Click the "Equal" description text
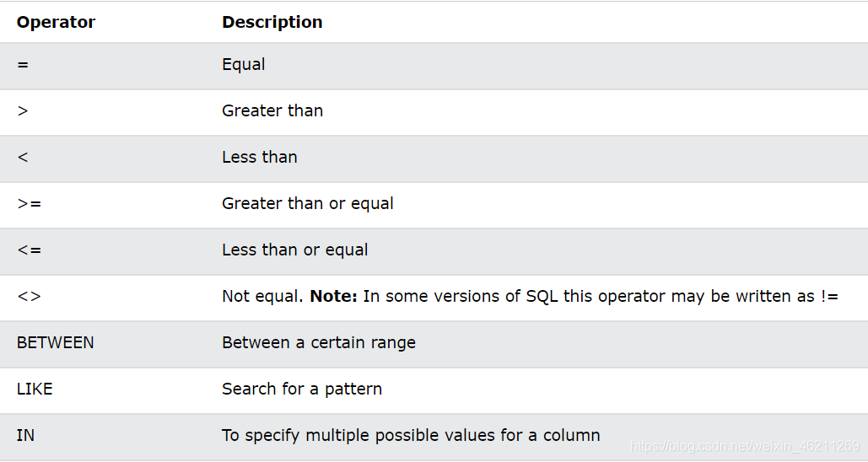The width and height of the screenshot is (868, 462). [244, 65]
